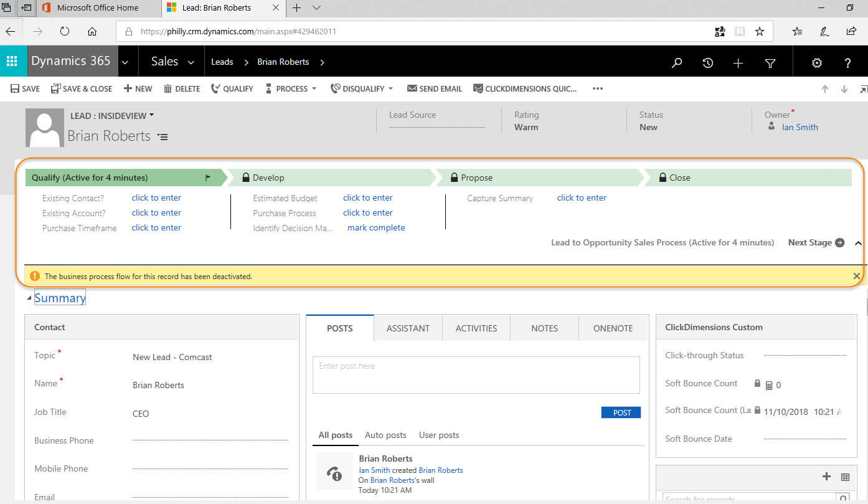
Task: Dismiss the deactivated process flow warning
Action: (x=856, y=276)
